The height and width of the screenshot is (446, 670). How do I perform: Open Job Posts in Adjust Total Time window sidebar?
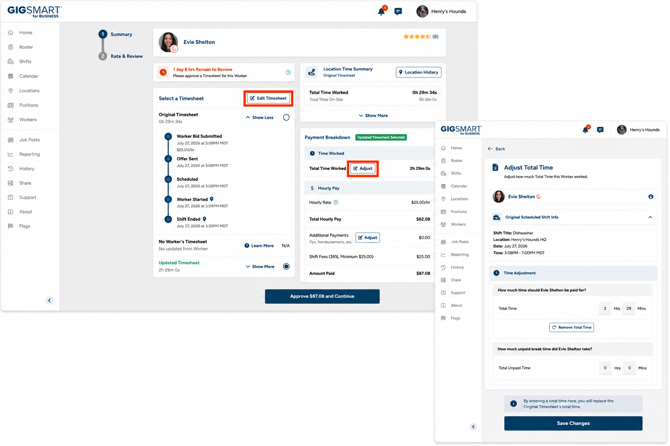click(455, 242)
